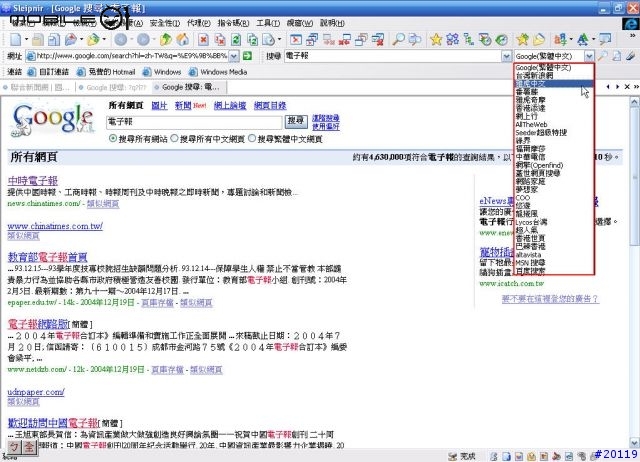
Task: Open the 安全性(I) menu
Action: click(164, 23)
